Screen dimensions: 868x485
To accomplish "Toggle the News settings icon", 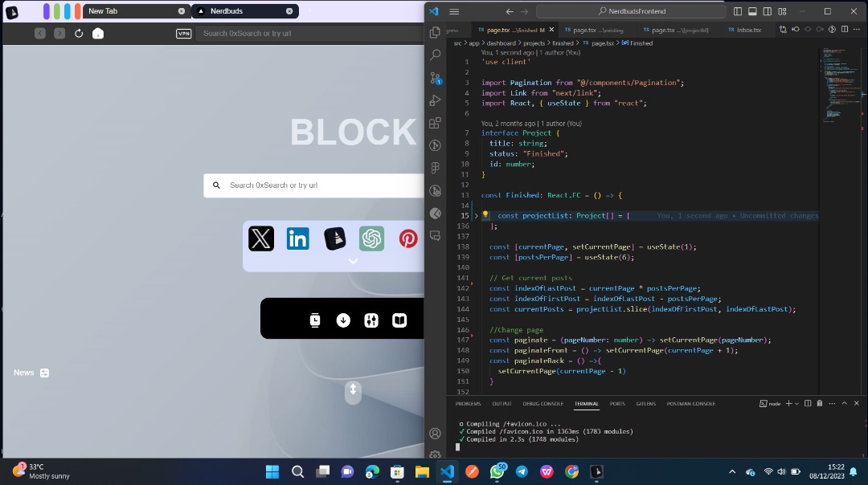I will click(x=45, y=373).
